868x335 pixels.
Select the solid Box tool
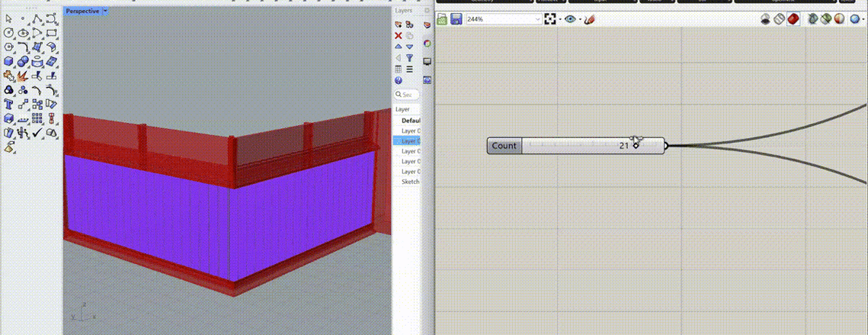(x=9, y=62)
